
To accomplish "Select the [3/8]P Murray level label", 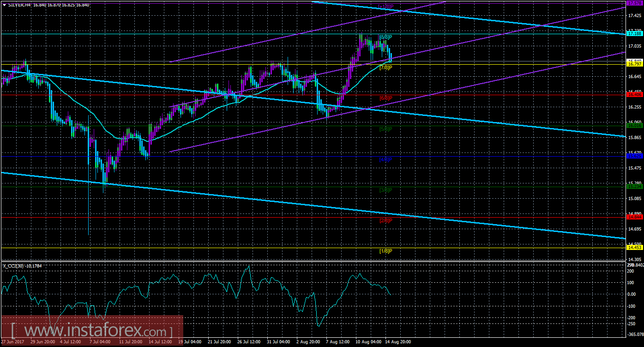I will tap(385, 190).
